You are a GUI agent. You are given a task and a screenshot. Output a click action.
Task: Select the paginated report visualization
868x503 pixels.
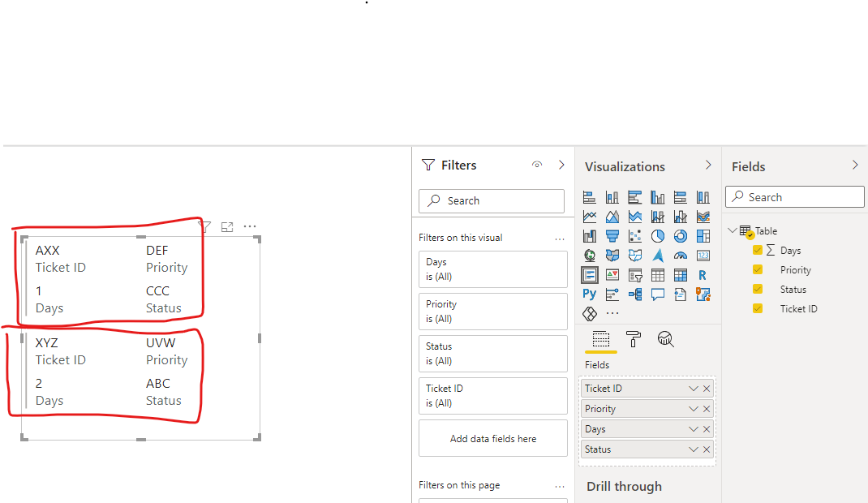coord(681,294)
